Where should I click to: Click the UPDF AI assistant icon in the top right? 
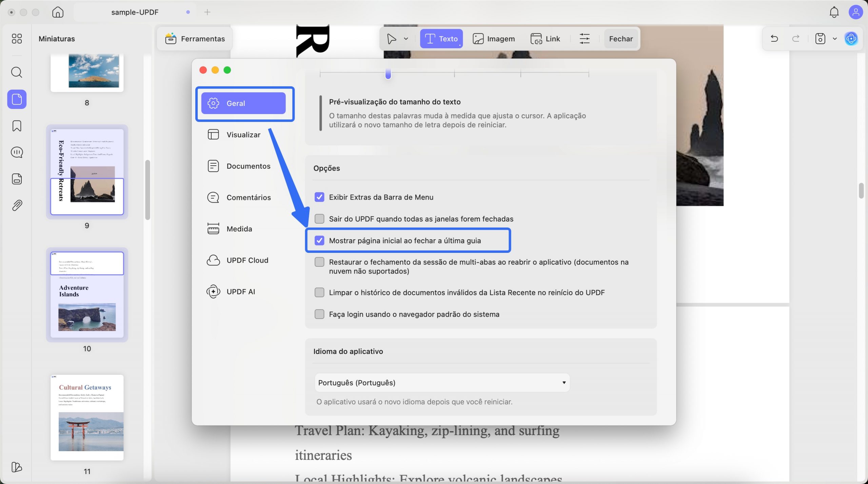851,39
